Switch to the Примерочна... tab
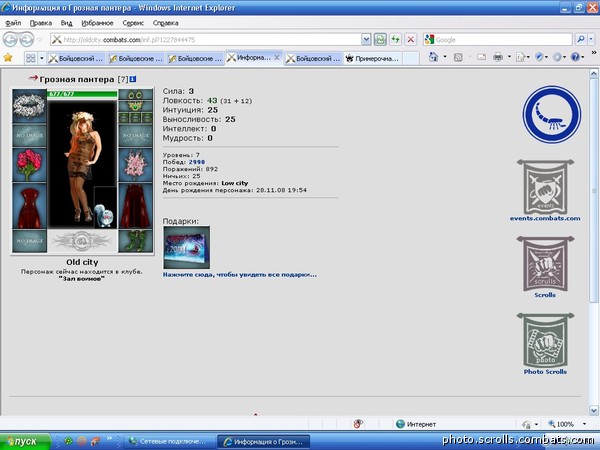The height and width of the screenshot is (450, 600). tap(372, 59)
